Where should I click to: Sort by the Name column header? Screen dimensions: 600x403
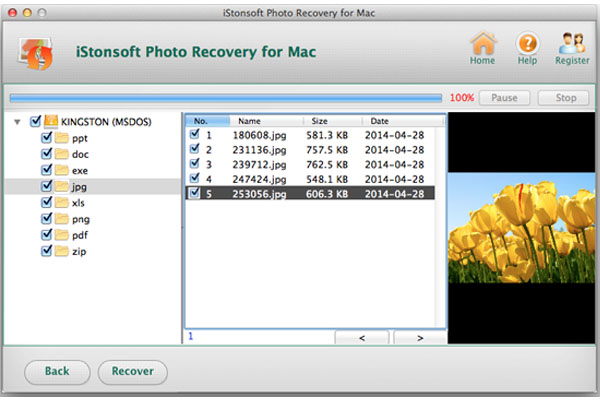coord(267,121)
